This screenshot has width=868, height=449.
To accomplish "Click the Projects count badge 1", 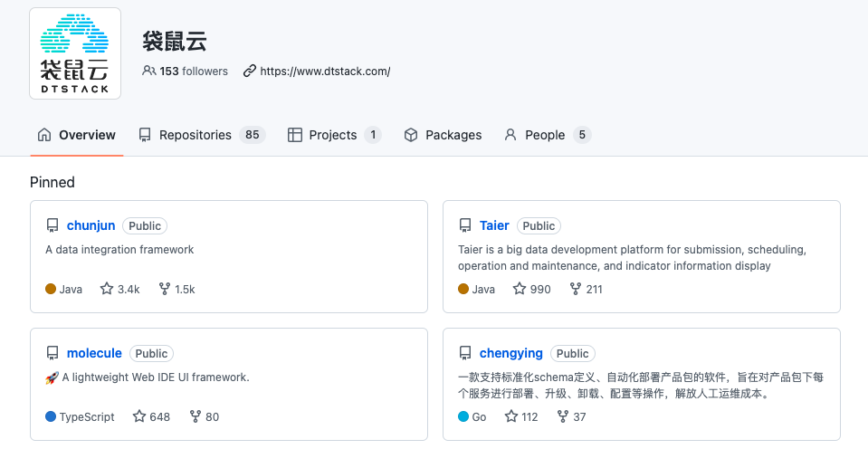I will [x=373, y=135].
